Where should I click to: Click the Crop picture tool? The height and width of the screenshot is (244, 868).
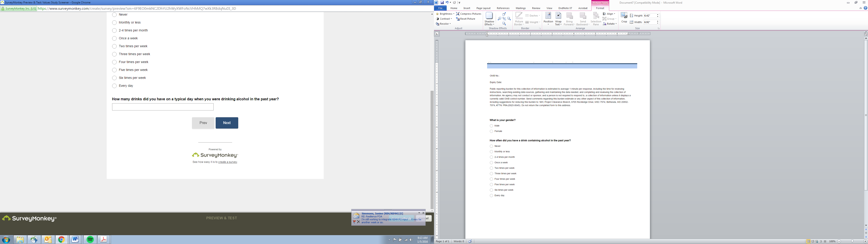[624, 18]
